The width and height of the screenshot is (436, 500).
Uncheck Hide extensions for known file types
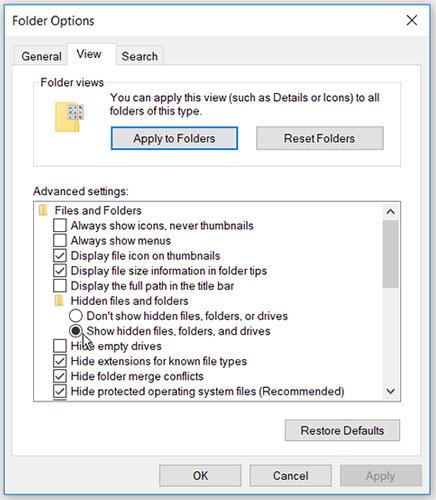60,361
